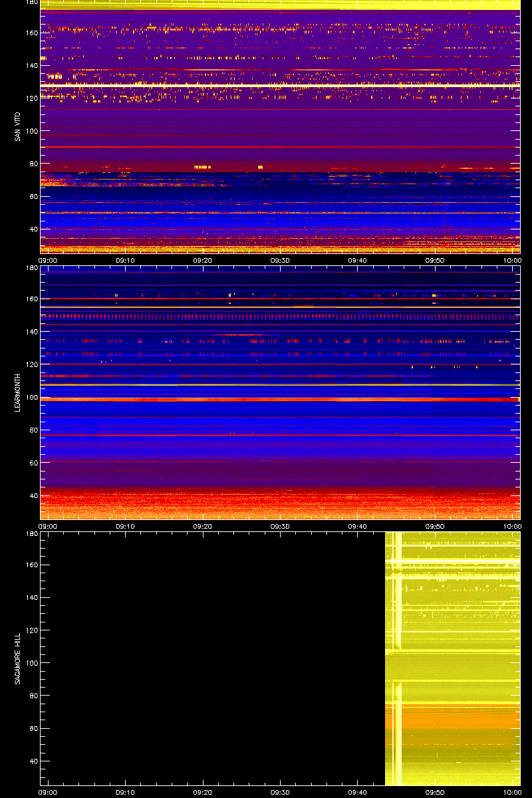Image resolution: width=532 pixels, height=798 pixels.
Task: Select the 09:40 label under San Vito plot
Action: [358, 261]
